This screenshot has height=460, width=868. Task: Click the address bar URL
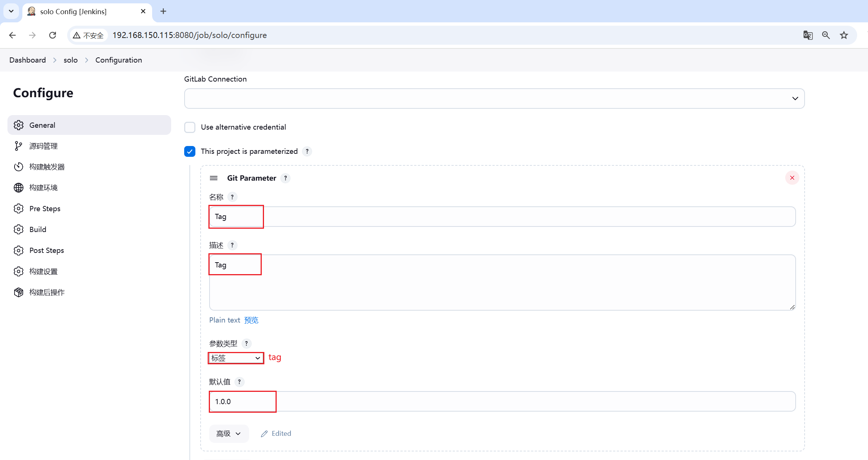190,35
